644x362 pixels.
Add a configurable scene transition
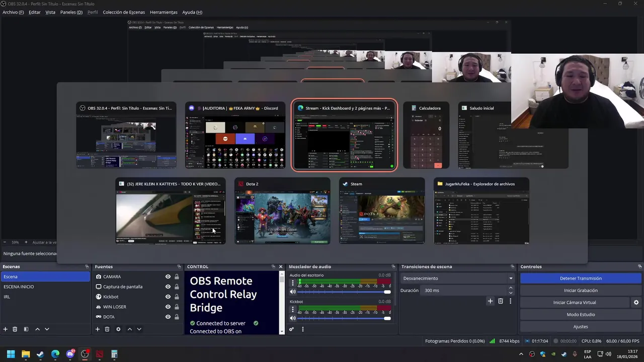pos(490,301)
